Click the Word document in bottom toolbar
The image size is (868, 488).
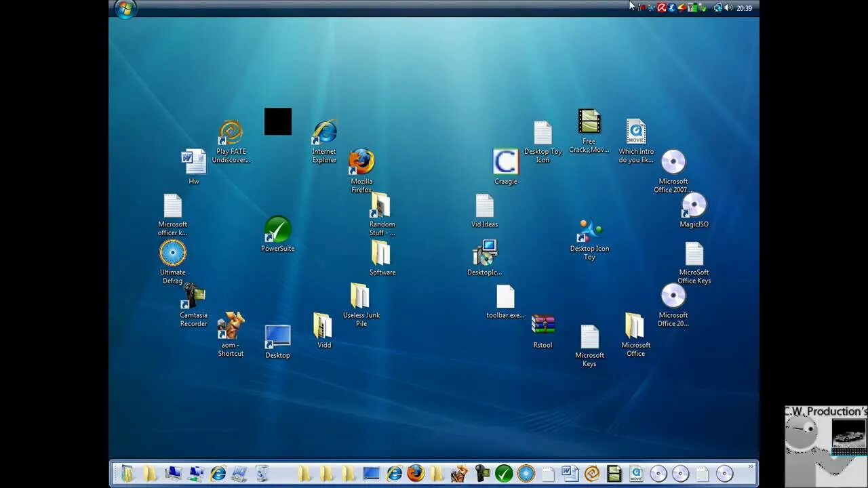tap(570, 473)
